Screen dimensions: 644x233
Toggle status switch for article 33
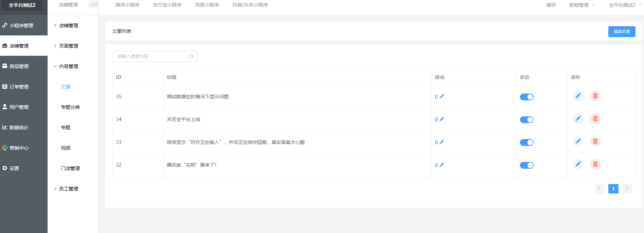click(x=526, y=143)
